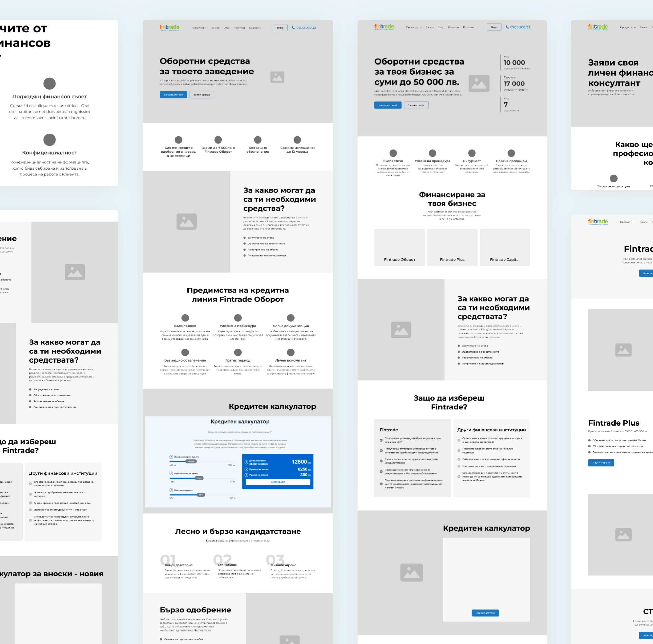Click the circle icon above Конфиденциалност
This screenshot has width=653, height=644.
pos(50,140)
